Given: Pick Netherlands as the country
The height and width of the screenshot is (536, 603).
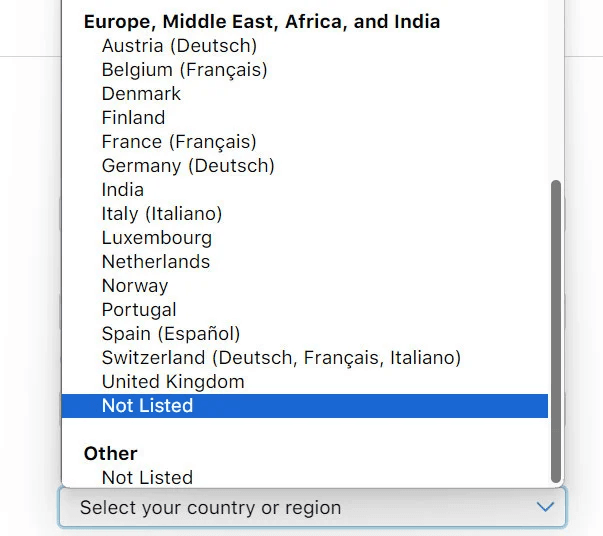Looking at the screenshot, I should 156,261.
